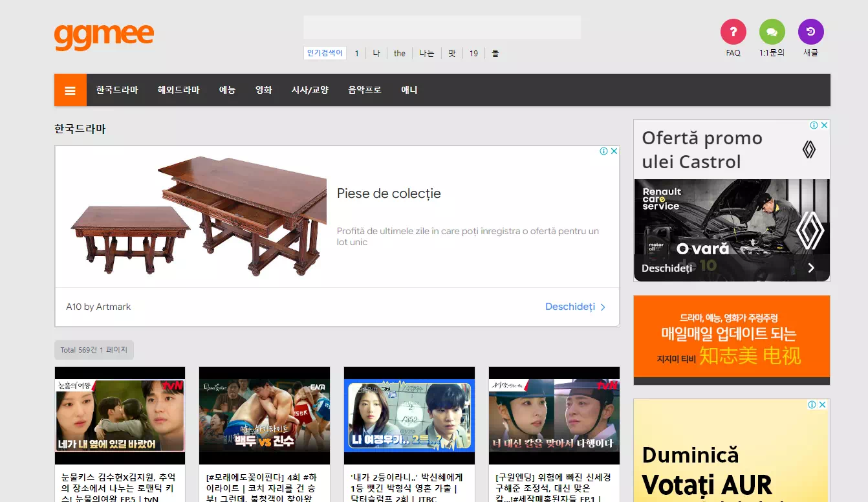Click the Castrol ad info icon
This screenshot has height=502, width=868.
(814, 125)
